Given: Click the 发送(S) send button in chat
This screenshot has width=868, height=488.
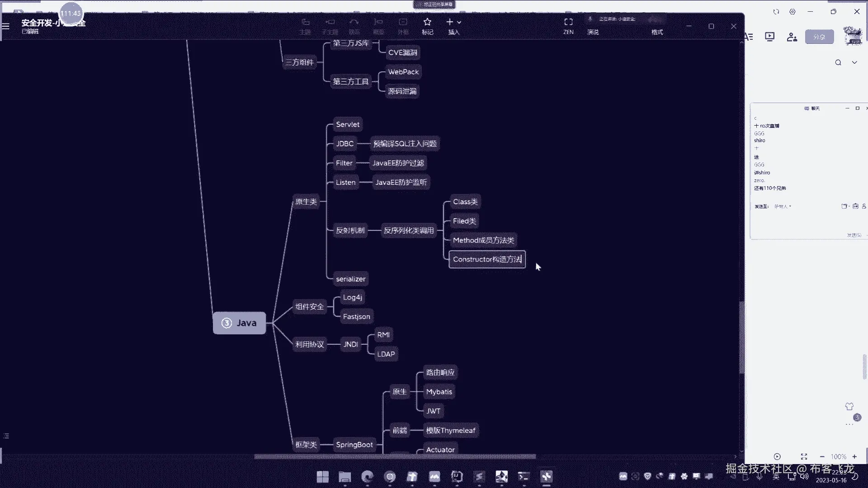Looking at the screenshot, I should (x=854, y=235).
